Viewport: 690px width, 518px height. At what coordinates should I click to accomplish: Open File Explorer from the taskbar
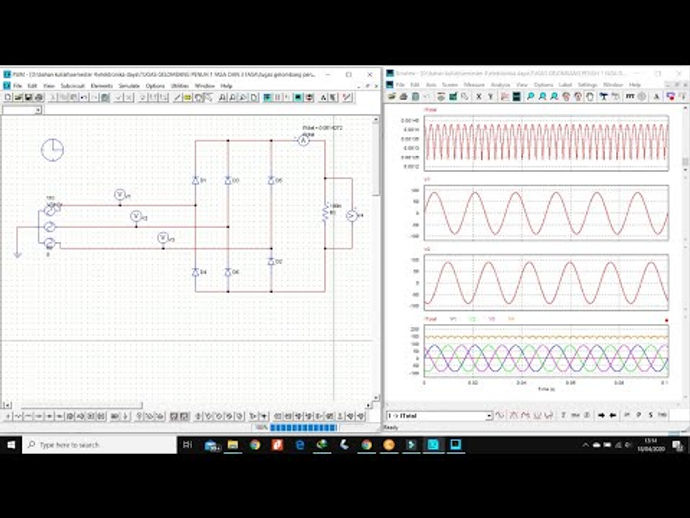tap(232, 445)
